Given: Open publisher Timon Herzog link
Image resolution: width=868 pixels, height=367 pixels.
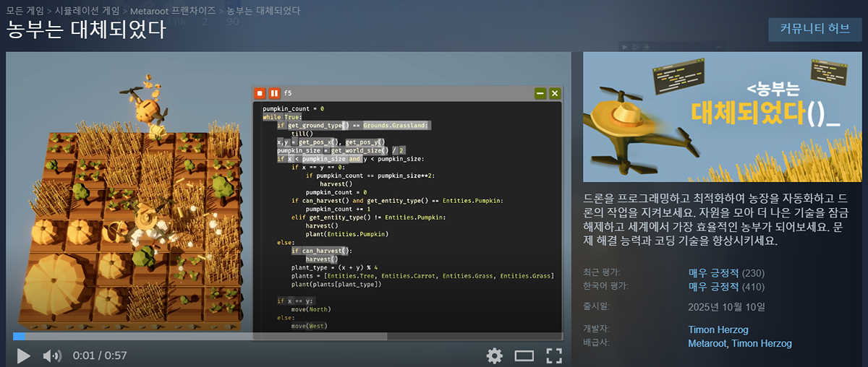Looking at the screenshot, I should pos(762,343).
